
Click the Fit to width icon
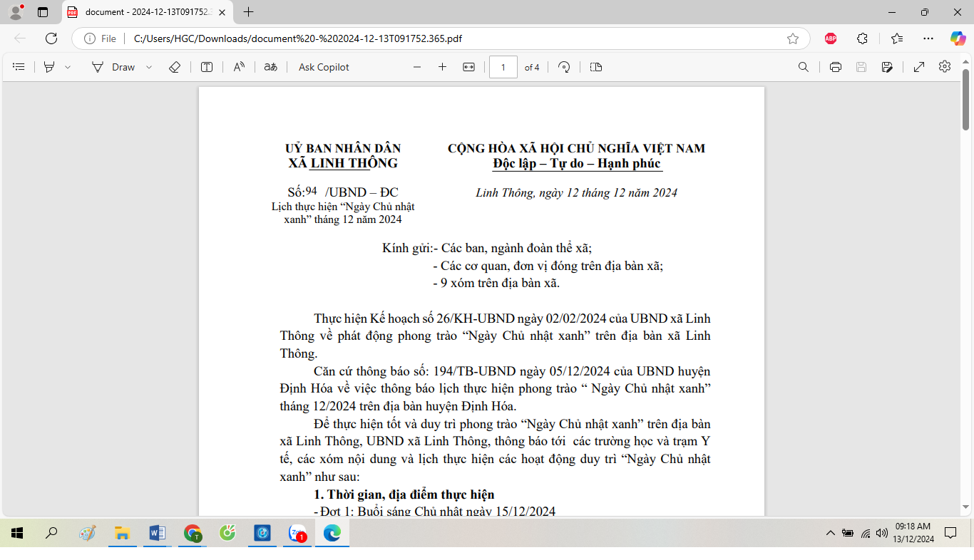click(468, 67)
